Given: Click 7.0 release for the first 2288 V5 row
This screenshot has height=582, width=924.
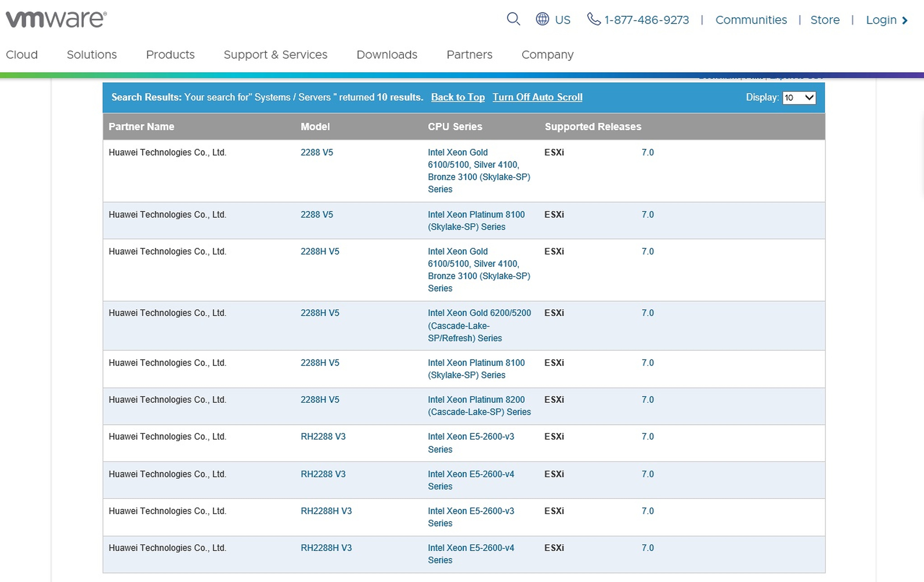Looking at the screenshot, I should click(x=647, y=153).
